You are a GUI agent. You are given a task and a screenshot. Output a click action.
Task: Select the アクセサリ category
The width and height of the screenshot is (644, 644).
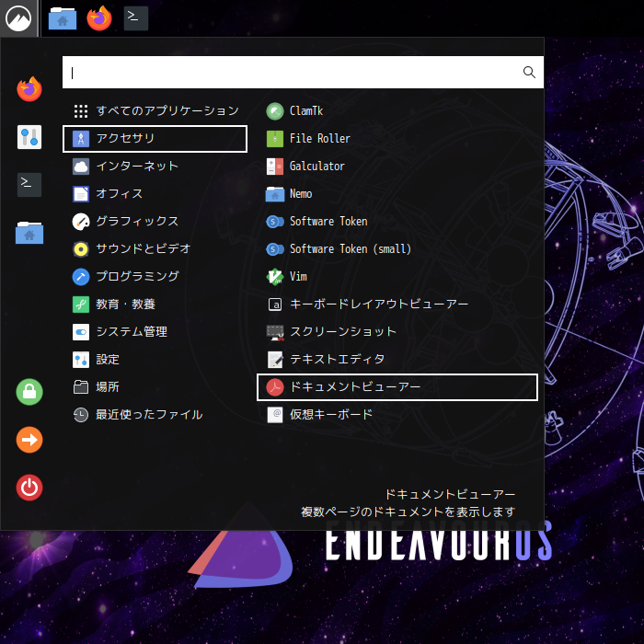[155, 138]
